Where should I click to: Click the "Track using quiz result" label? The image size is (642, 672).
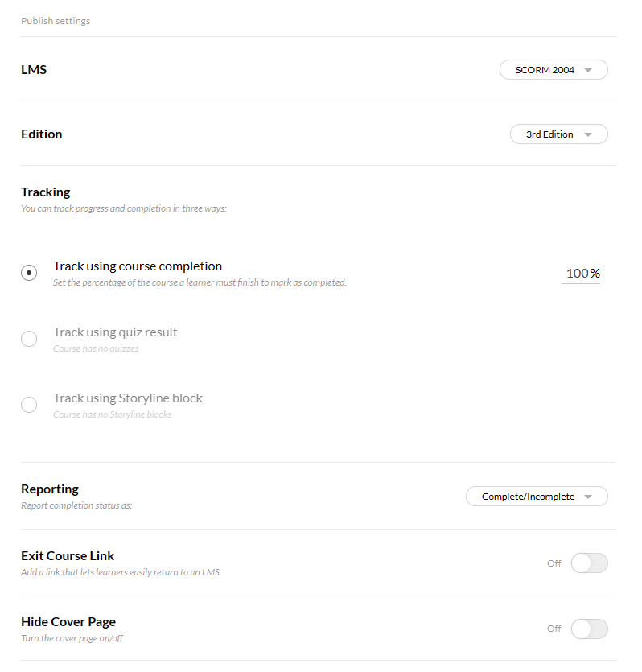click(x=115, y=332)
